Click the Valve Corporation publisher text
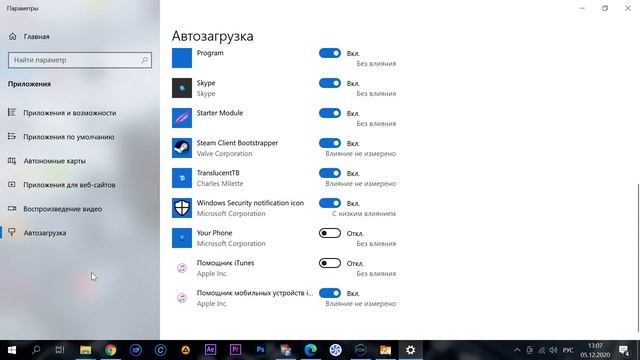Viewport: 640px width, 360px height. point(224,154)
